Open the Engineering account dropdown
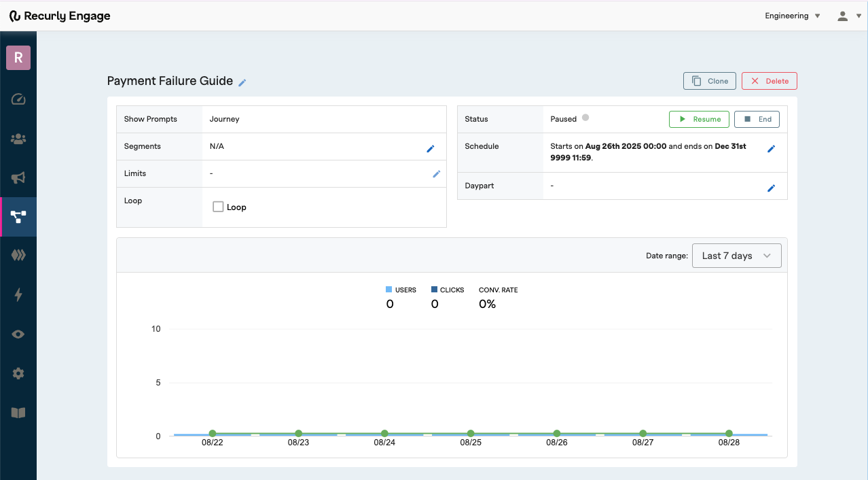868x480 pixels. [x=793, y=16]
